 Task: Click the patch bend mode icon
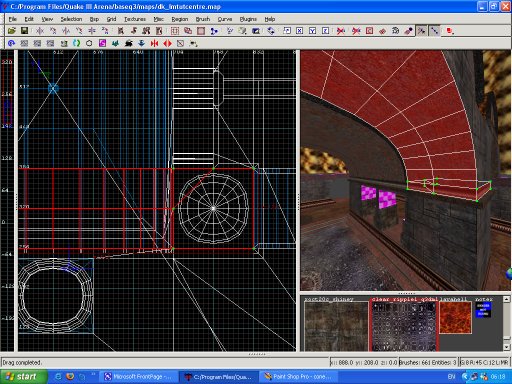[408, 31]
